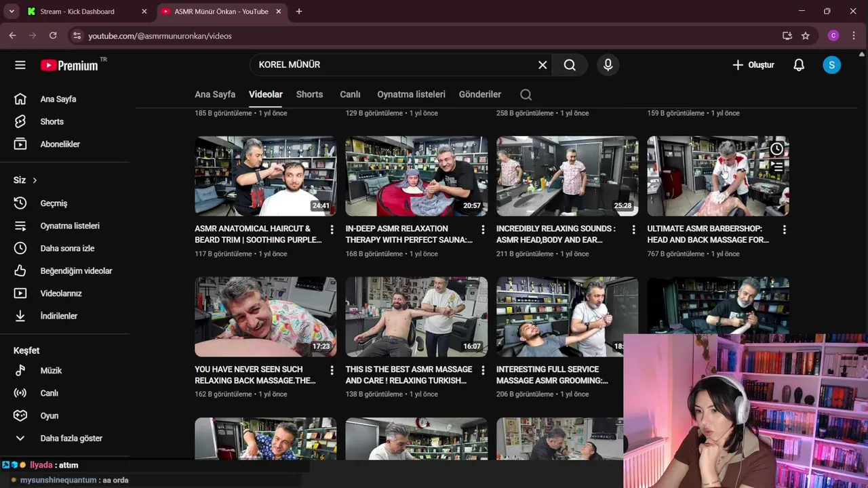Add ULTIMATE ASMR BARBERSHOP video to queue icon
The width and height of the screenshot is (868, 488).
click(776, 167)
